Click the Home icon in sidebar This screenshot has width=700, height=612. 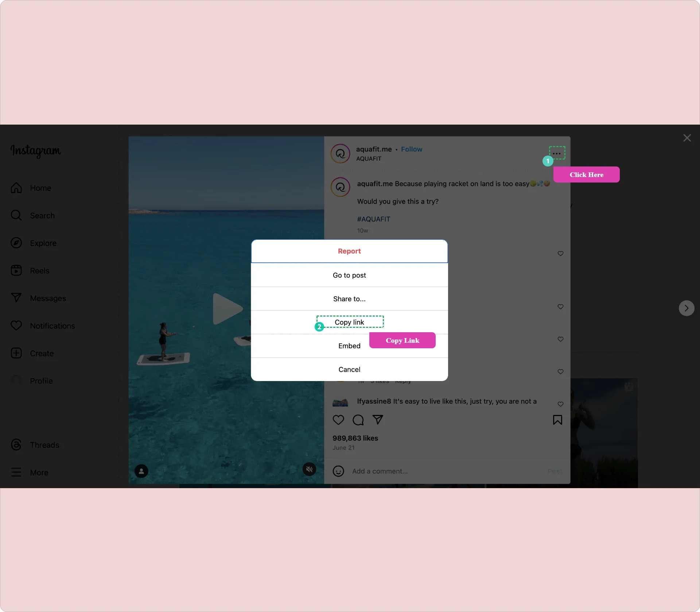[16, 187]
